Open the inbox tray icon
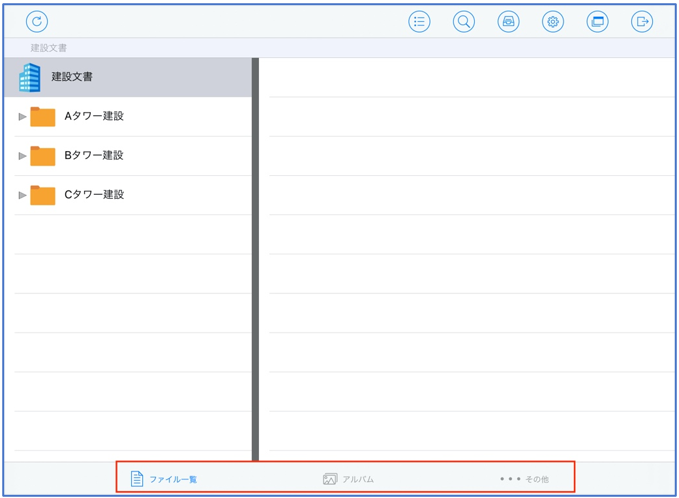The image size is (679, 498). point(509,21)
